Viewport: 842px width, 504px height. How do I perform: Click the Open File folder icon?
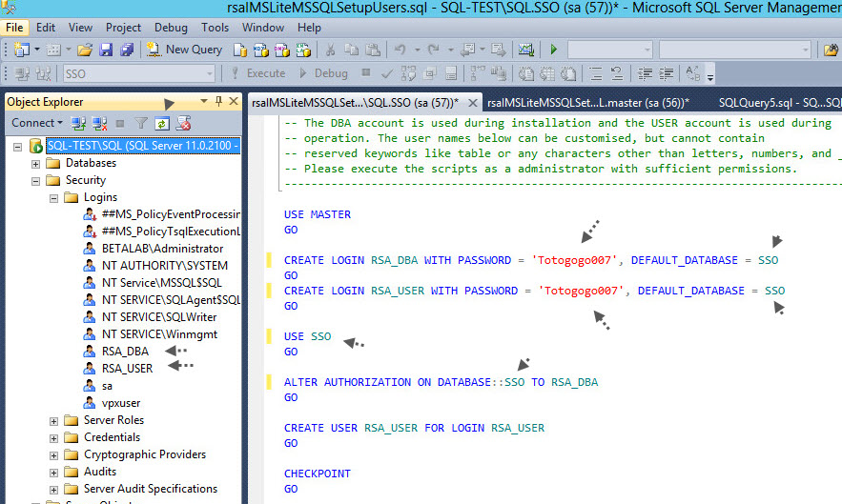84,50
